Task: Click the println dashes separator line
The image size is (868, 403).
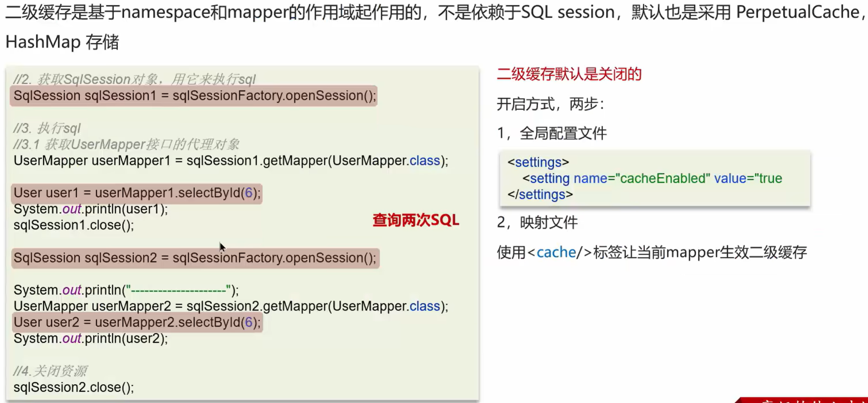Action: point(126,290)
